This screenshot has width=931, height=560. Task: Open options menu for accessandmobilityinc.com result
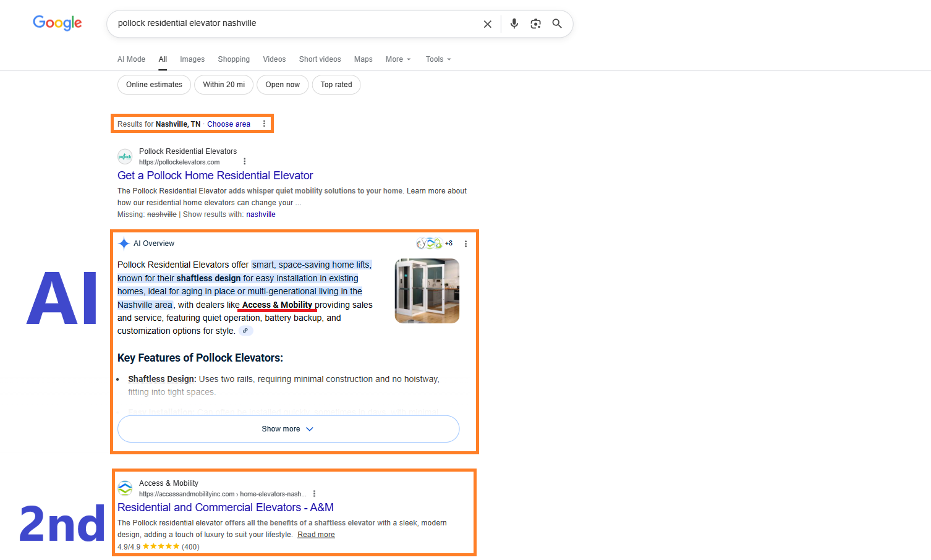click(x=314, y=494)
